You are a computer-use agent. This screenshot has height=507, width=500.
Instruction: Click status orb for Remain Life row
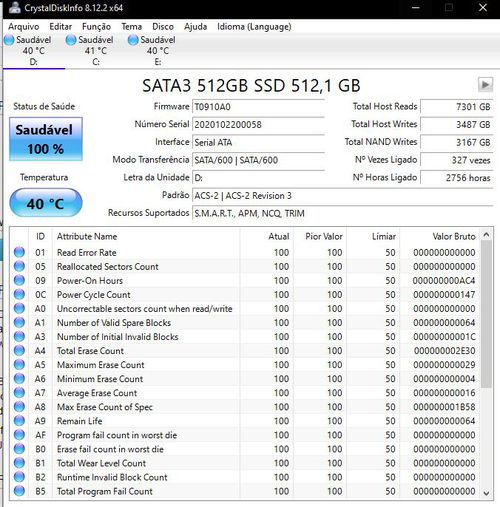pyautogui.click(x=19, y=421)
